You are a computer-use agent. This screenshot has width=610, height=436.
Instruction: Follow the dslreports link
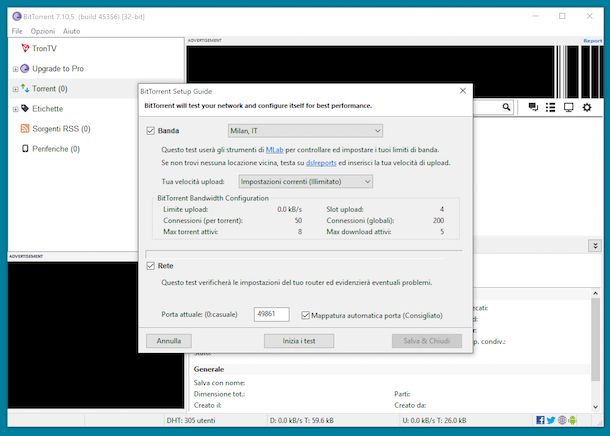point(321,163)
